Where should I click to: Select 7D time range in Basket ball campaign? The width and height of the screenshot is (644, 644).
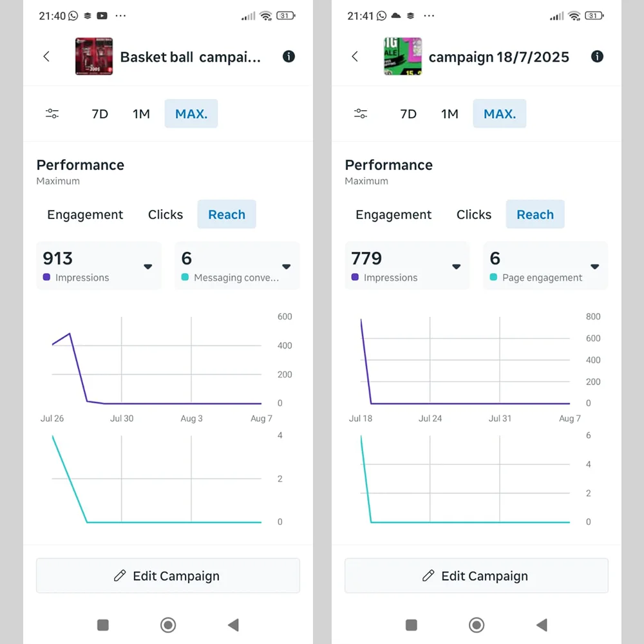tap(100, 114)
